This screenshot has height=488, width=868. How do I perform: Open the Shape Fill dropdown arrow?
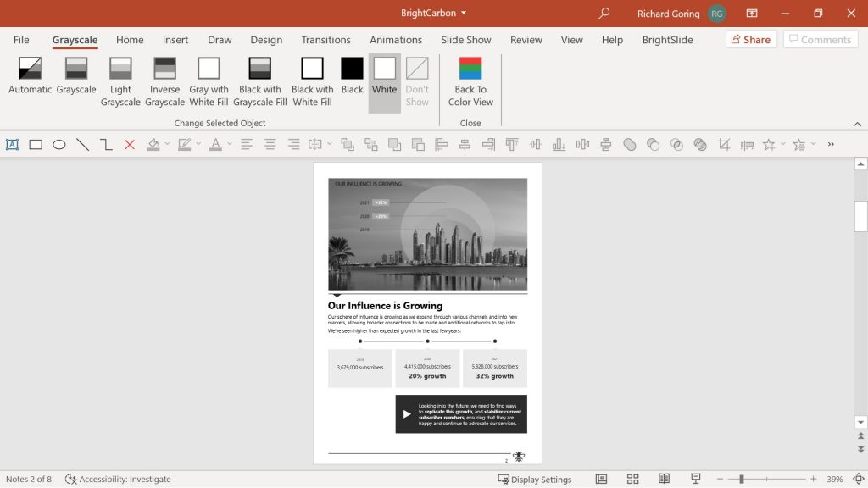166,144
